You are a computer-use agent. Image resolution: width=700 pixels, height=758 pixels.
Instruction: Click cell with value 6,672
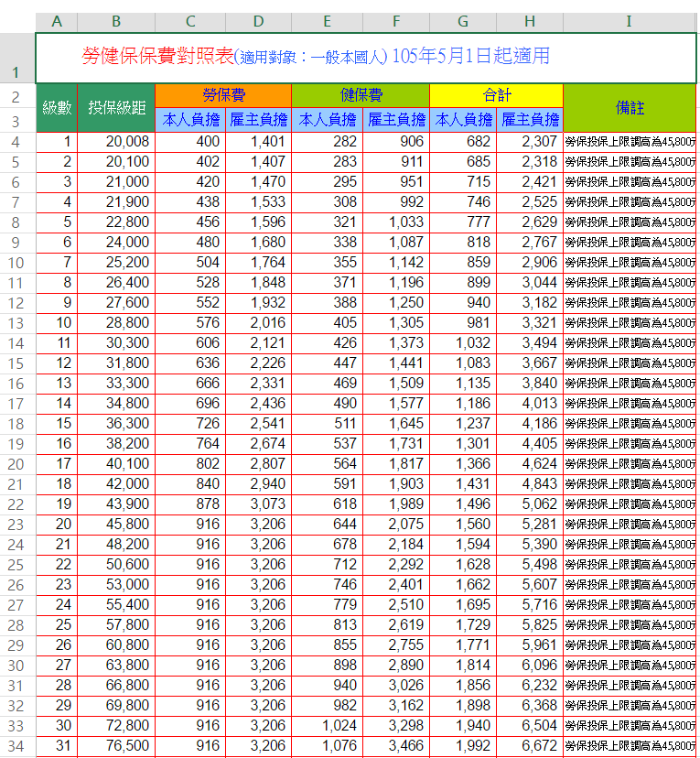point(530,746)
